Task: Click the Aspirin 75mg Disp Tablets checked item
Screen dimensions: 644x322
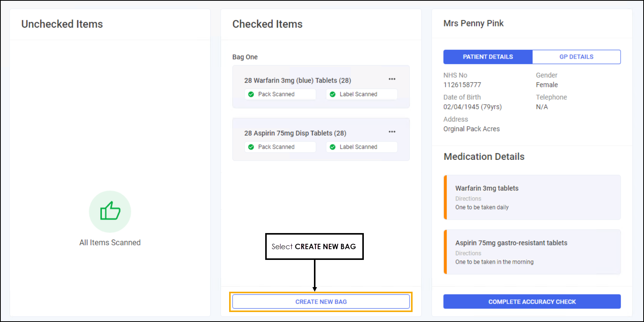Action: (295, 133)
